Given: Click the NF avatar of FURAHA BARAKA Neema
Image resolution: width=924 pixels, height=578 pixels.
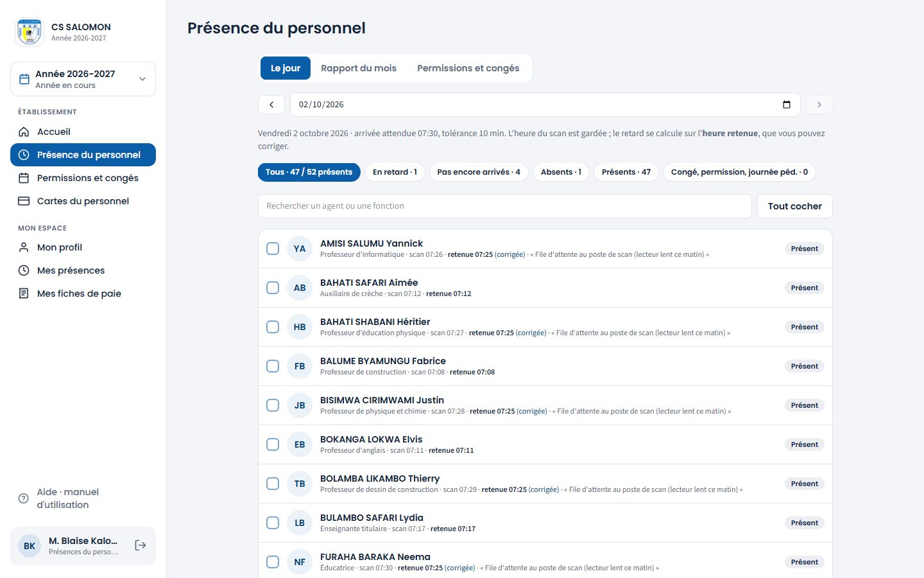Looking at the screenshot, I should point(300,562).
